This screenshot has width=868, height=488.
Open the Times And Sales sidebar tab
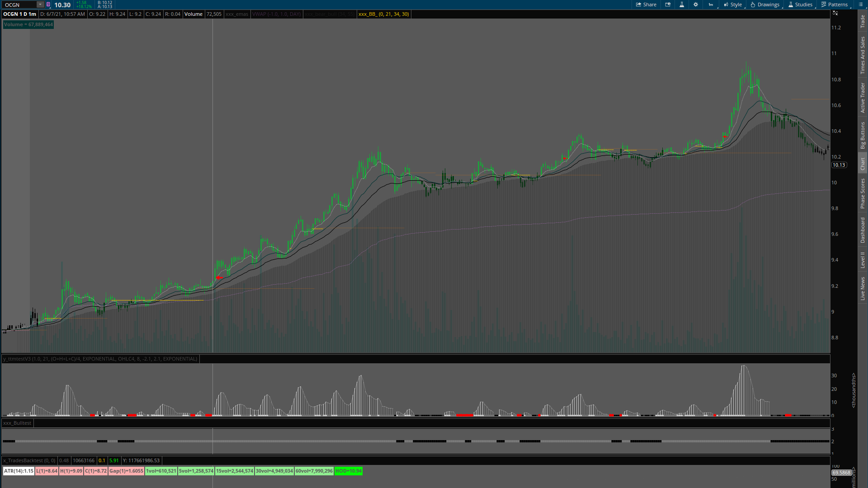(863, 55)
